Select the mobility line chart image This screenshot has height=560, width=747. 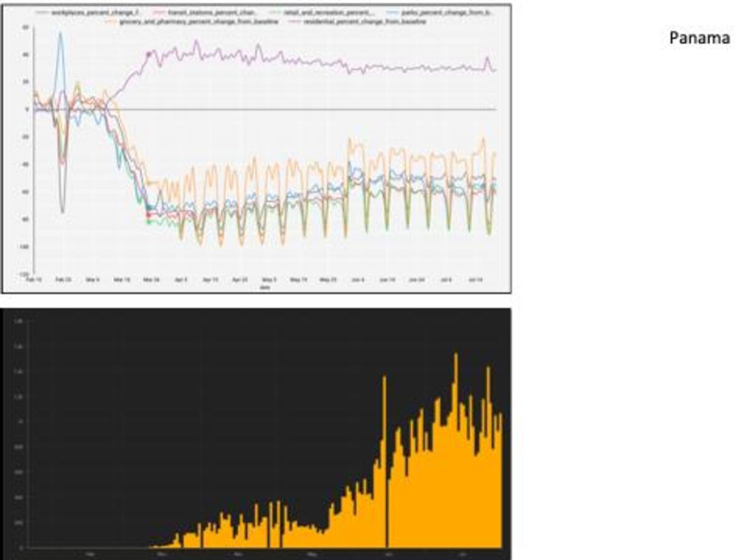click(x=256, y=148)
